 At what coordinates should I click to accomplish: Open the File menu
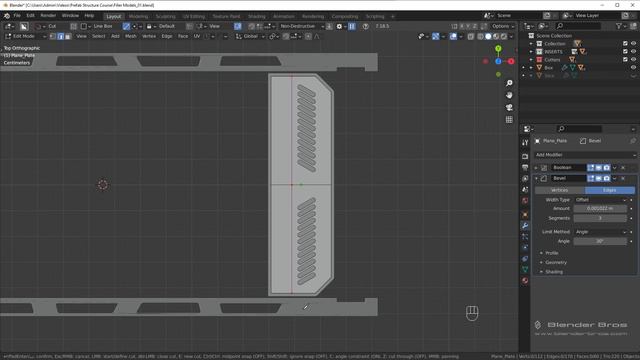pos(17,16)
